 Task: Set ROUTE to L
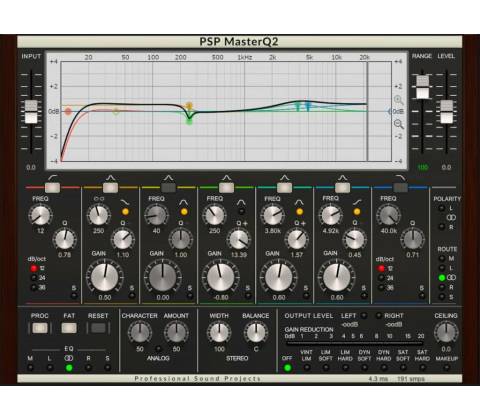442,268
